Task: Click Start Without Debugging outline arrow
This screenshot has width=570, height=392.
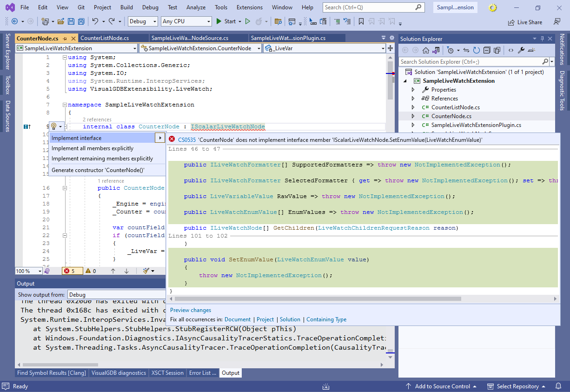Action: click(248, 21)
